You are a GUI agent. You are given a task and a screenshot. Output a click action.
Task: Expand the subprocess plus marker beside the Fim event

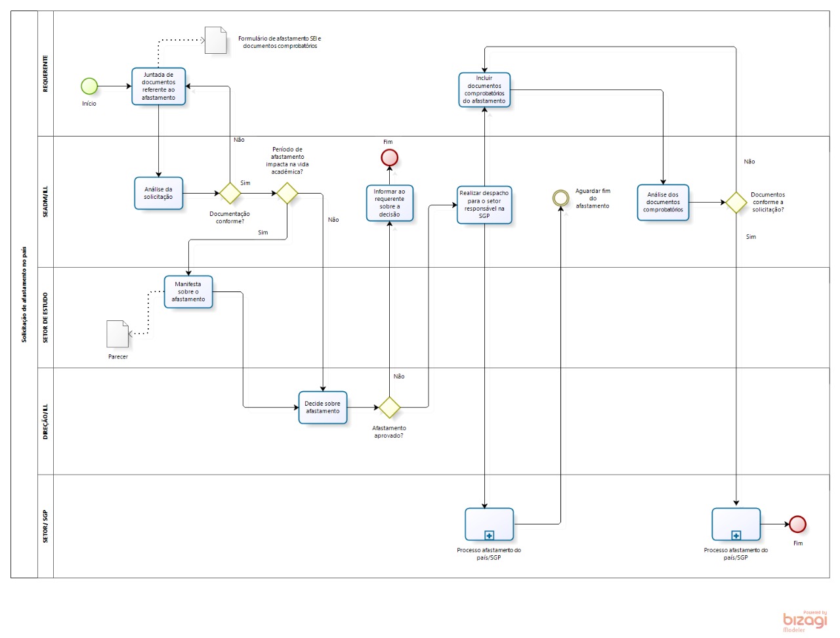[736, 536]
